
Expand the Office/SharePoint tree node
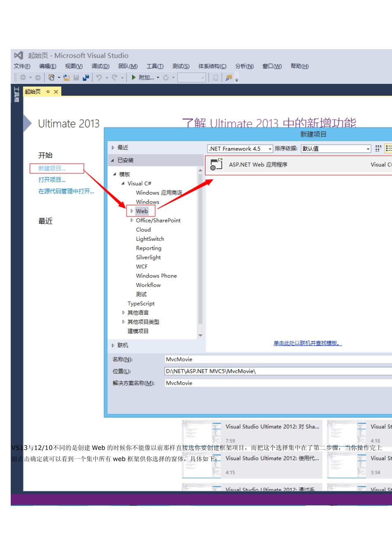click(x=132, y=221)
